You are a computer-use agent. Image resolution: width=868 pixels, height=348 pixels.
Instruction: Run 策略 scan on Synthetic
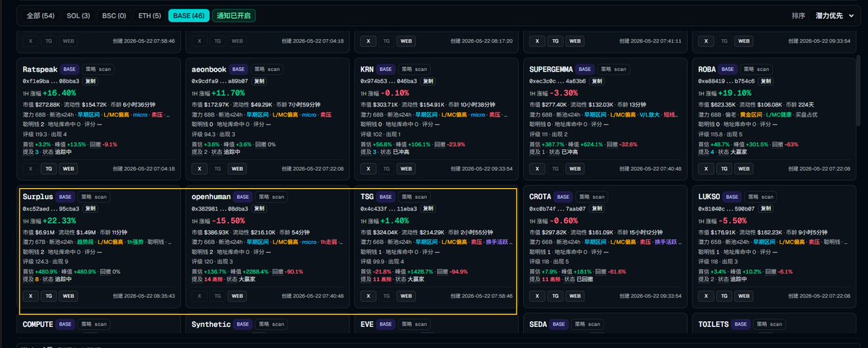pos(273,325)
